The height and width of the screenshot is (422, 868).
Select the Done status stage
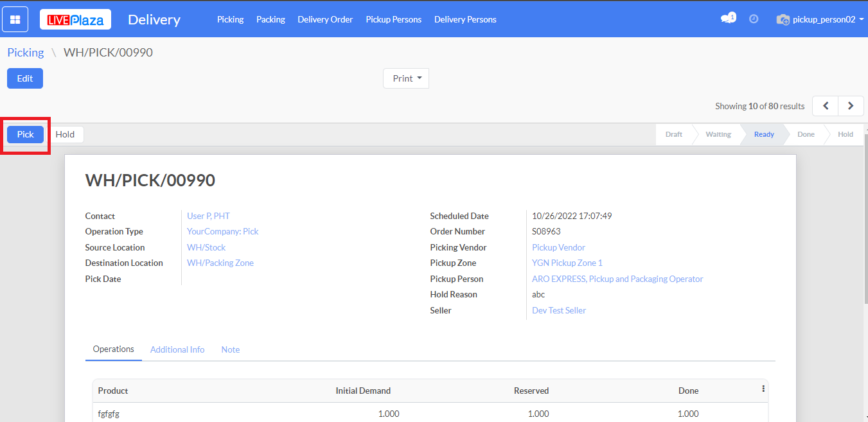coord(806,134)
